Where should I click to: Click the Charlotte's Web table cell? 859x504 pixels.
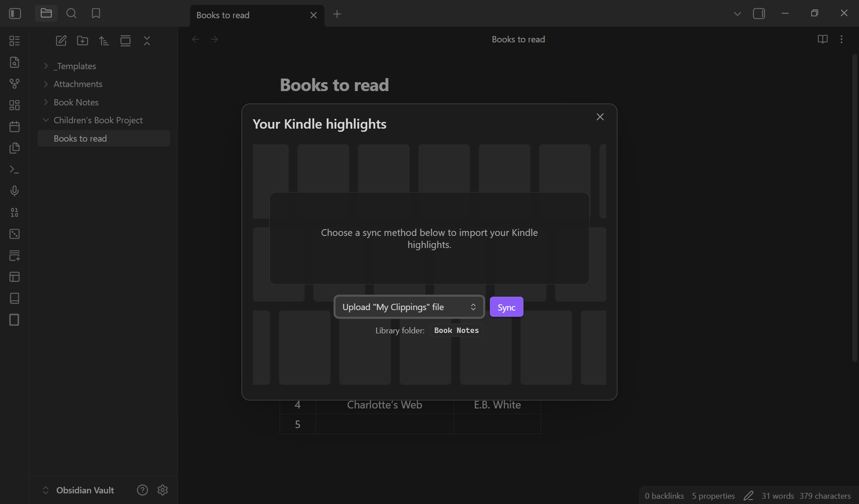click(x=385, y=405)
